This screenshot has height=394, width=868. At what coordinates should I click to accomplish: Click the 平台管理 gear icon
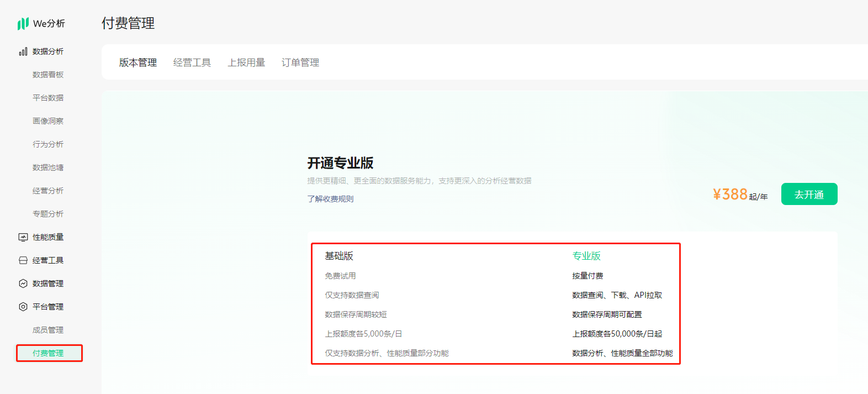[x=23, y=307]
